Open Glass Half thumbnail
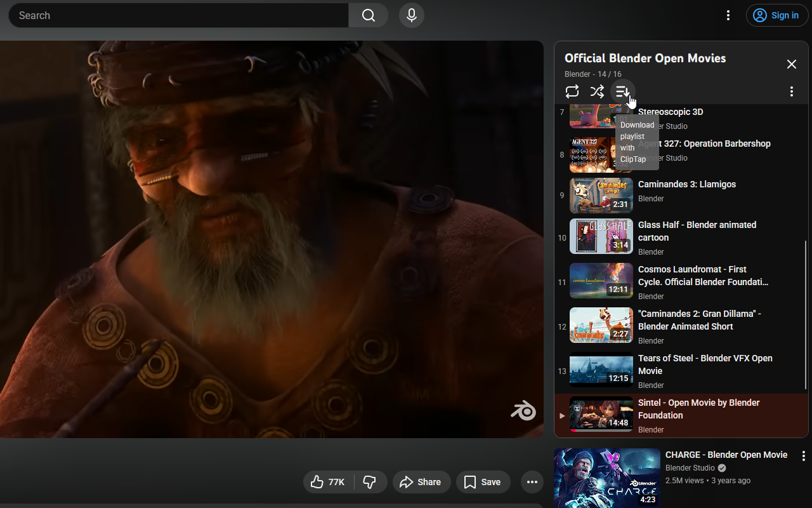 601,236
